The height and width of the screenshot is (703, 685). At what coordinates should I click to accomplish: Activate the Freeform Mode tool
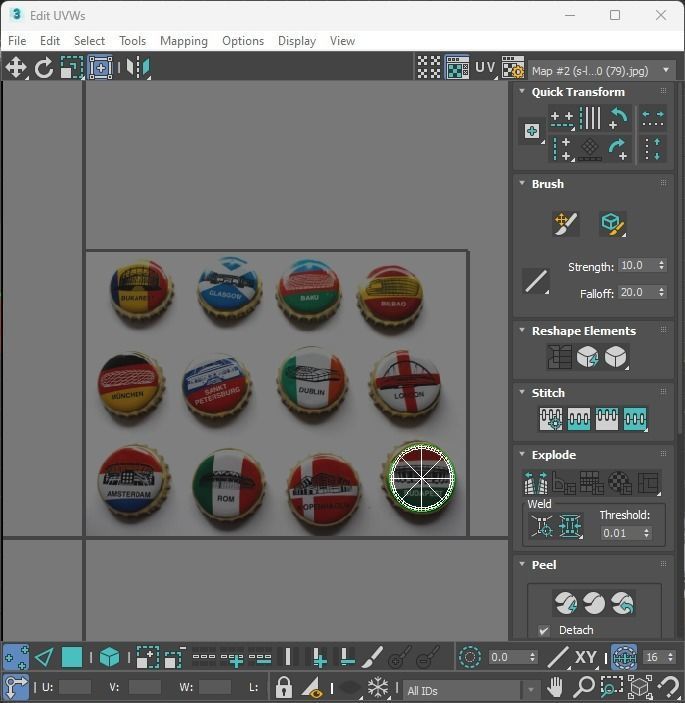pyautogui.click(x=100, y=68)
